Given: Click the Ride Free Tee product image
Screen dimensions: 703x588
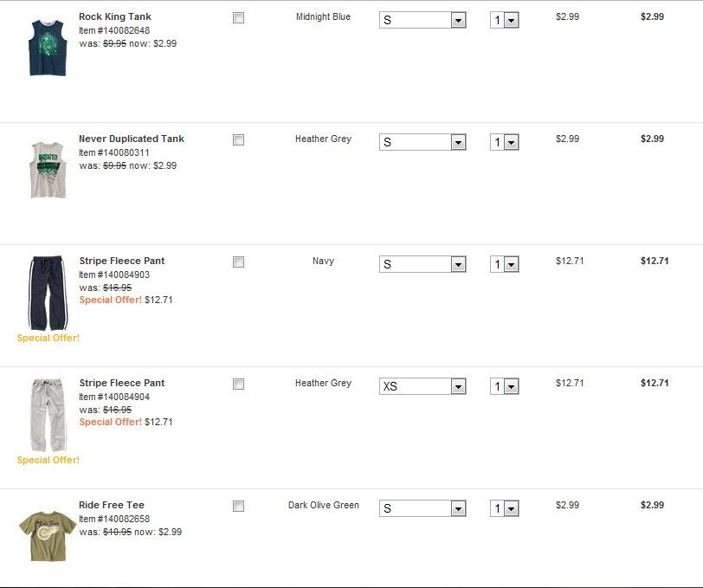Looking at the screenshot, I should (48, 535).
